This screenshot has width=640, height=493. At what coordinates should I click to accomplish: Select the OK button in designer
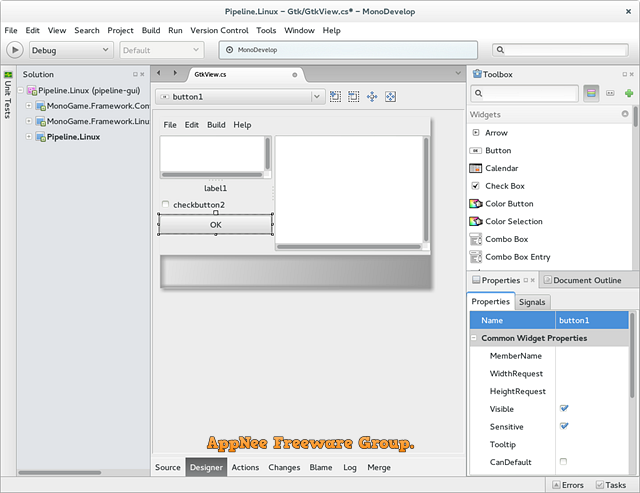(216, 224)
